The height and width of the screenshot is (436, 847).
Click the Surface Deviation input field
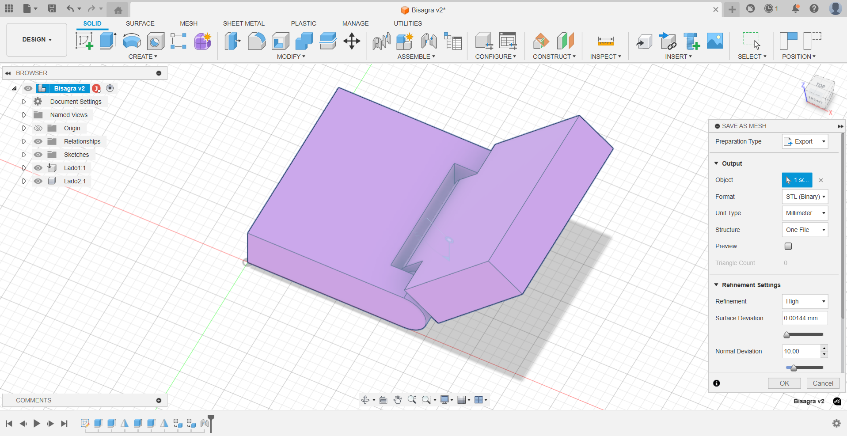[x=805, y=318]
